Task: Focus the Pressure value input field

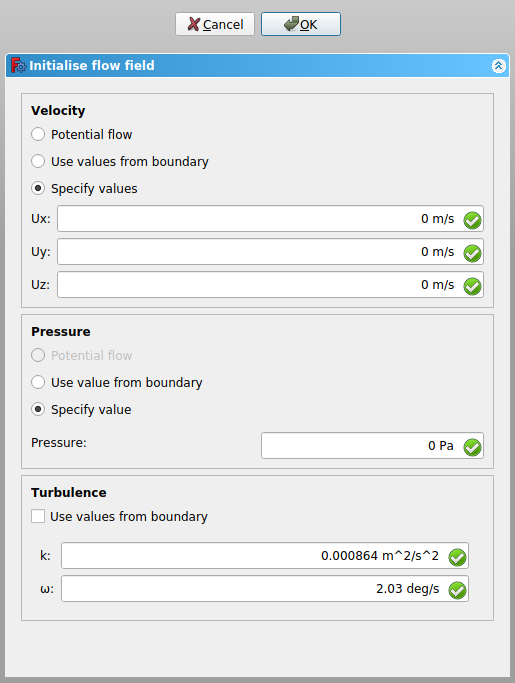Action: click(x=372, y=446)
